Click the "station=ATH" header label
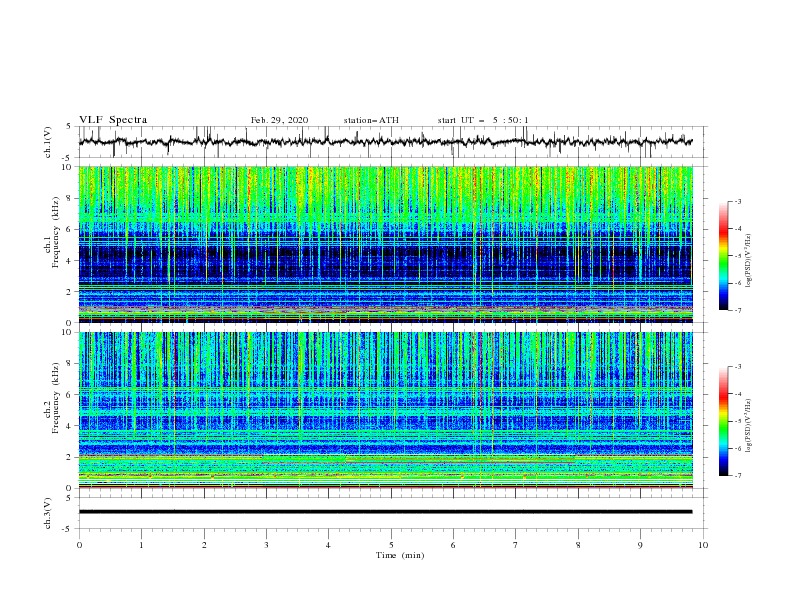The width and height of the screenshot is (792, 612). pyautogui.click(x=371, y=120)
